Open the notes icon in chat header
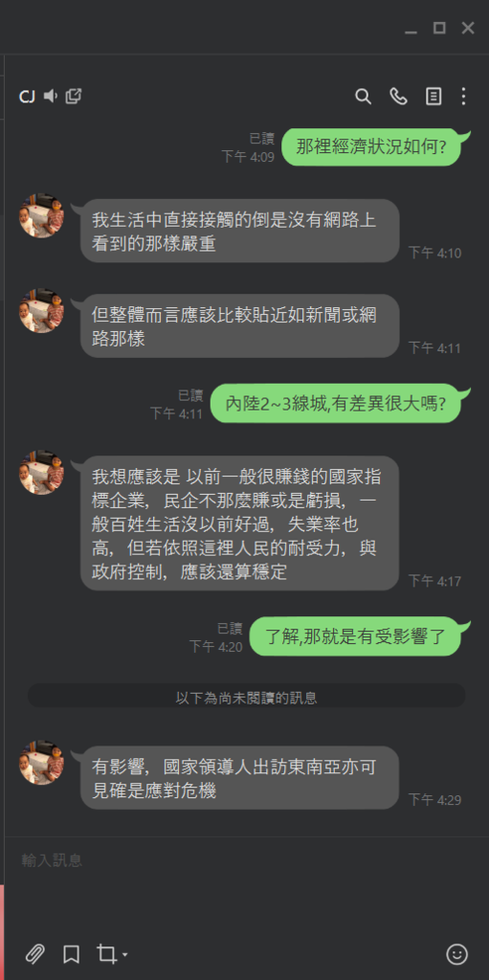Image resolution: width=489 pixels, height=980 pixels. click(x=433, y=97)
